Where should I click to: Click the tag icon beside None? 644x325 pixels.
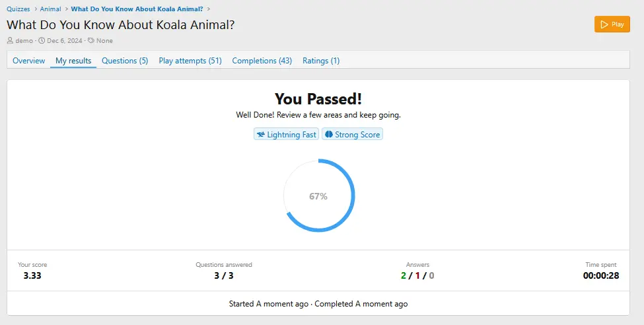click(90, 41)
